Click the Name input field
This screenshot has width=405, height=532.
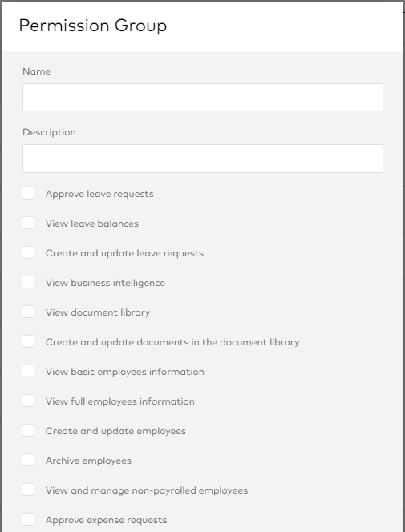pyautogui.click(x=203, y=98)
